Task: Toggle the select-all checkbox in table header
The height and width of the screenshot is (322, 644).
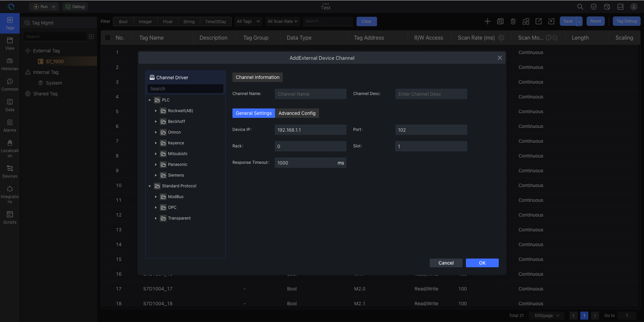Action: tap(108, 38)
